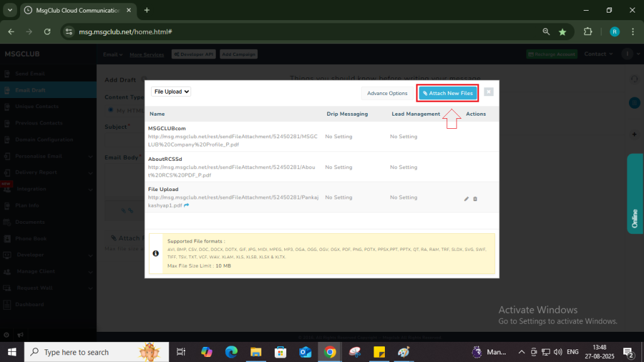Click the taskbar search box
Image resolution: width=644 pixels, height=362 pixels.
[x=96, y=352]
